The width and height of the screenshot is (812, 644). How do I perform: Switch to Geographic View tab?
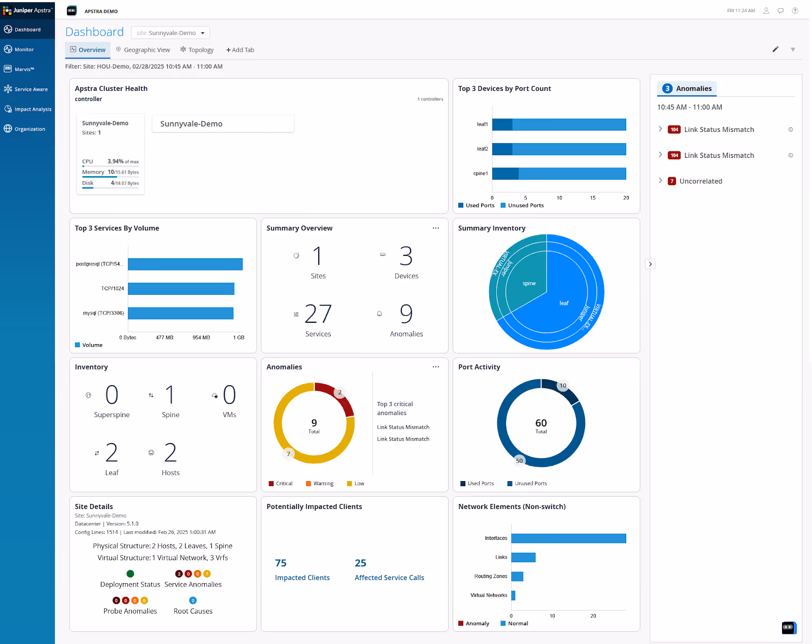click(143, 50)
